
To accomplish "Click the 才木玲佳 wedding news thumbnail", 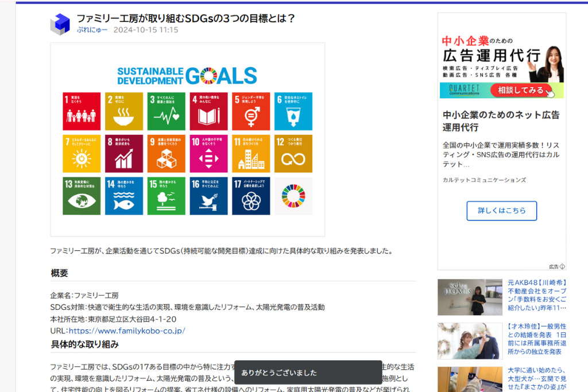I will (x=470, y=341).
